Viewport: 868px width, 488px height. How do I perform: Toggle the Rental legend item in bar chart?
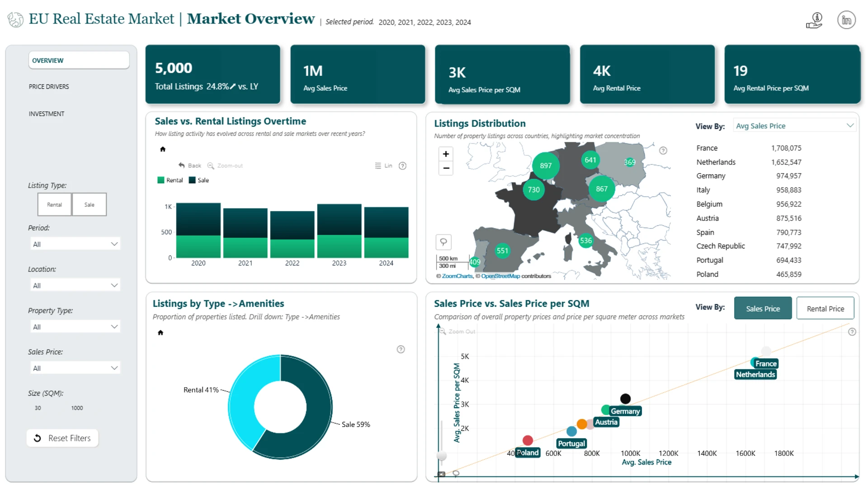[170, 180]
